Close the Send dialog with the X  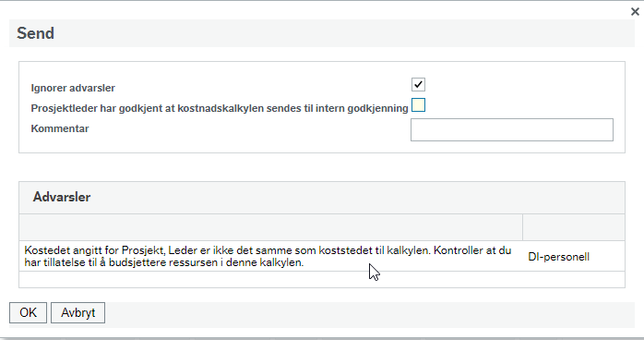[635, 11]
